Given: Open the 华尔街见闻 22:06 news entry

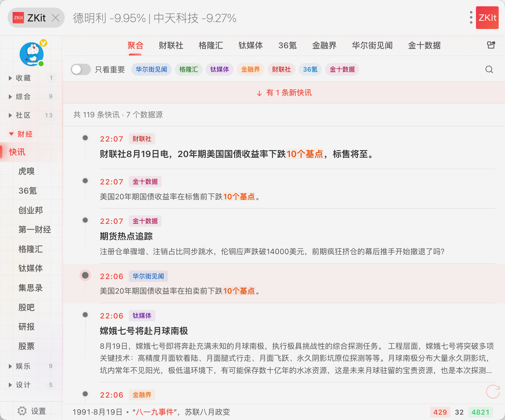Looking at the screenshot, I should pyautogui.click(x=284, y=283).
